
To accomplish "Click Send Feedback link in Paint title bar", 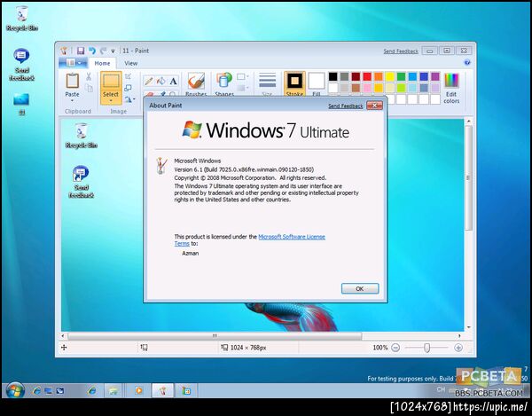I will [x=401, y=51].
